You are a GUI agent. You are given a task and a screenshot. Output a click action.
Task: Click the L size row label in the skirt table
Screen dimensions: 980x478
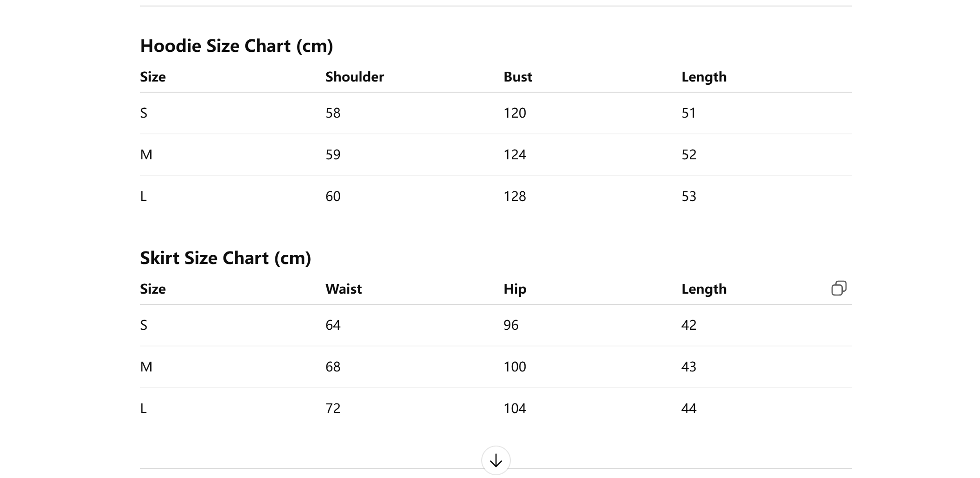click(x=143, y=409)
